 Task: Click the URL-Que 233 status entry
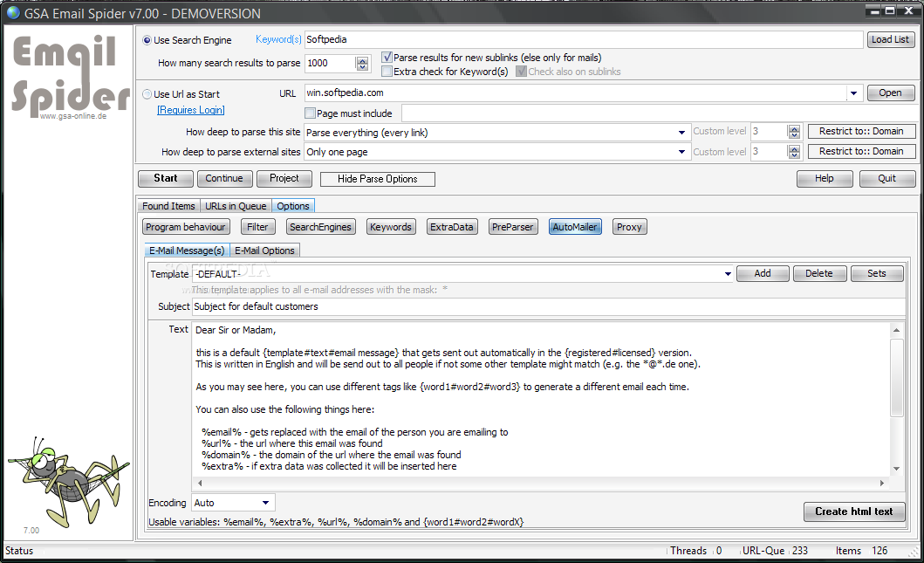pos(774,551)
